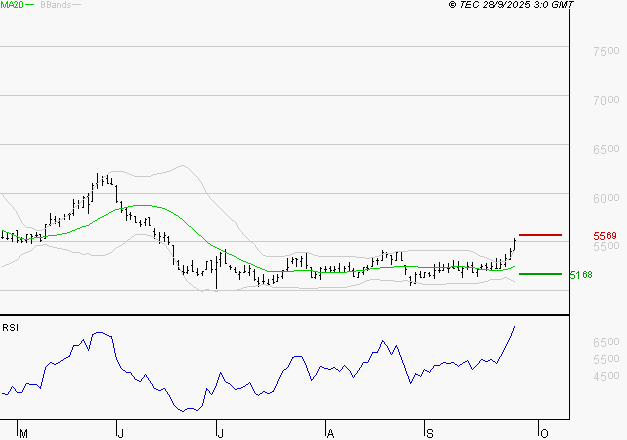Click the 6500 price axis label in main chart
Image resolution: width=627 pixels, height=440 pixels.
point(604,150)
